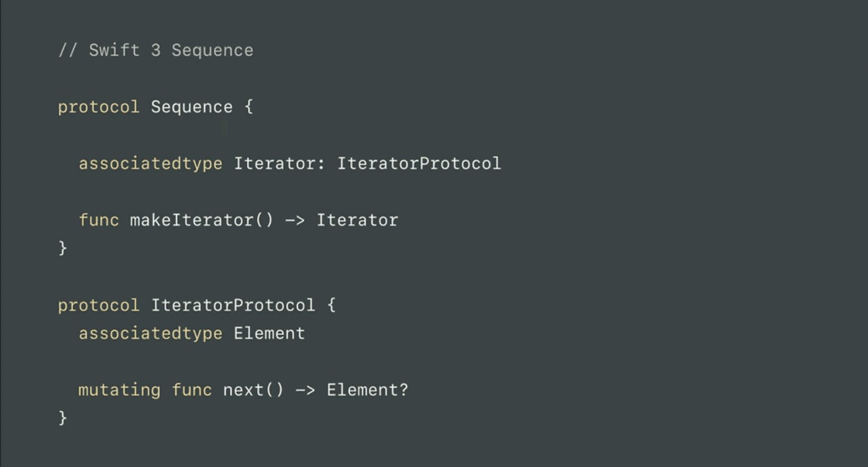The width and height of the screenshot is (868, 467).
Task: Click the closing brace of Sequence protocol
Action: click(63, 248)
